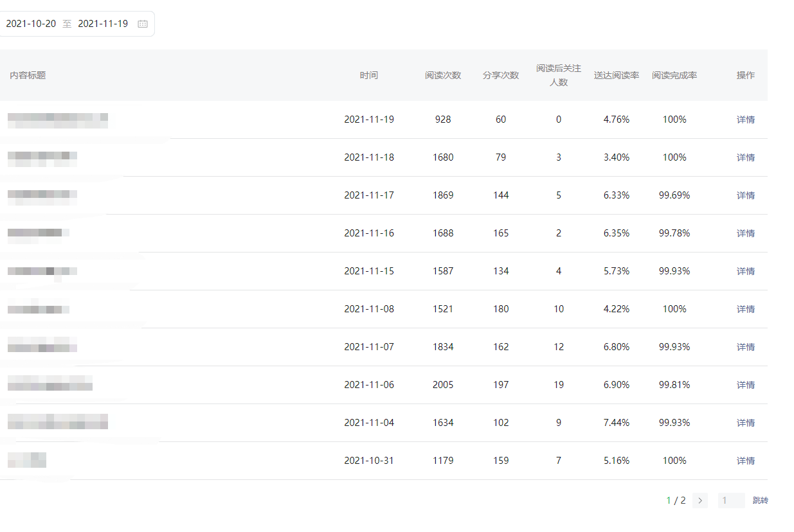Select the date cell 2021-11-19

tap(369, 120)
